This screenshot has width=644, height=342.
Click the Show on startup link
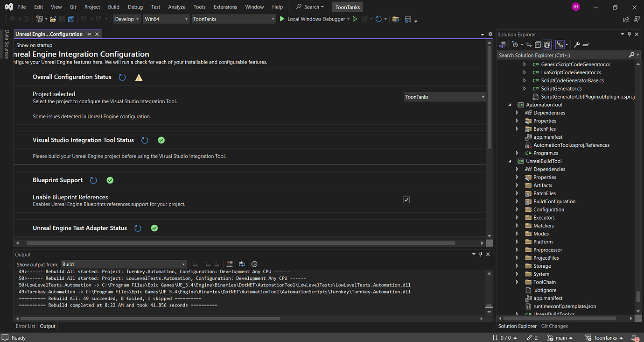[34, 45]
